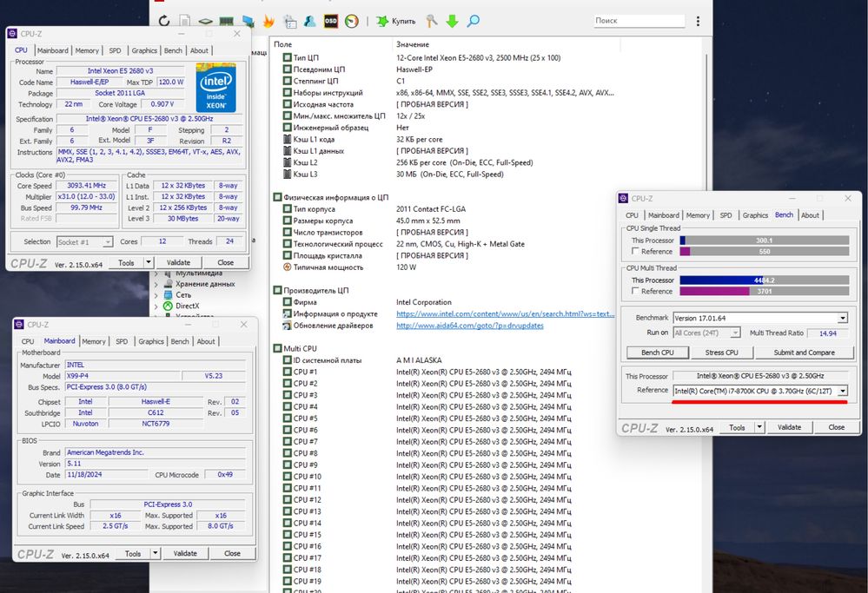Click the icon beside Информация о продукте
This screenshot has width=868, height=593.
tap(287, 313)
